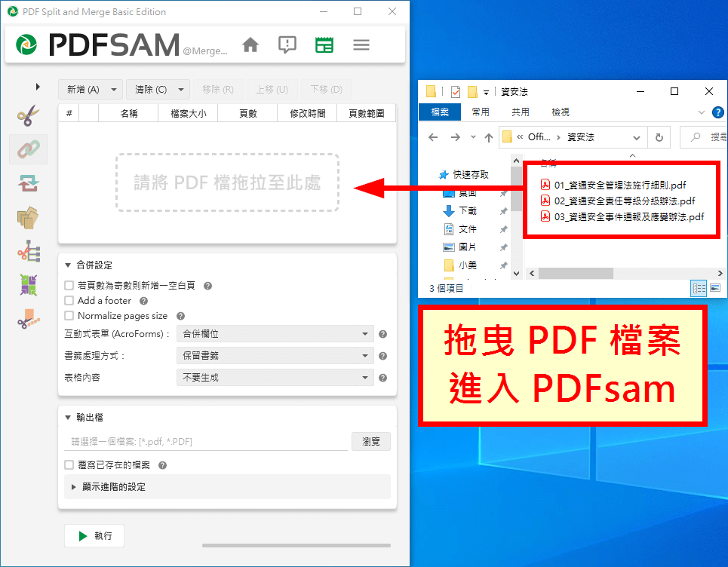Open help for 書籤處理方式 setting
The width and height of the screenshot is (728, 567).
coord(382,356)
